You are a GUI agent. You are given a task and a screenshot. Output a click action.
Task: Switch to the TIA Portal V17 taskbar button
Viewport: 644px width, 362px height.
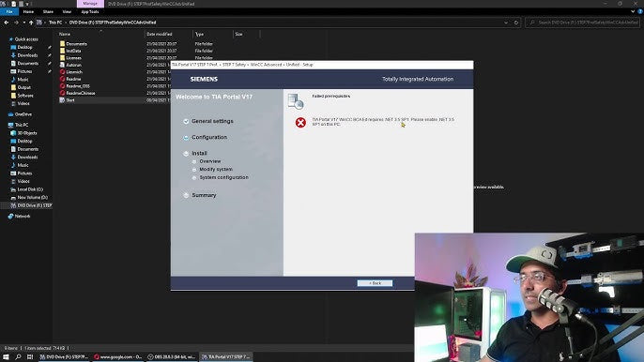pos(226,357)
